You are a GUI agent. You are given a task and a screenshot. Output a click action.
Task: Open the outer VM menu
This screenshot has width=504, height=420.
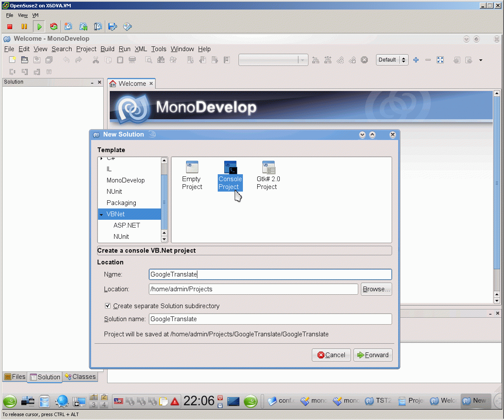36,15
